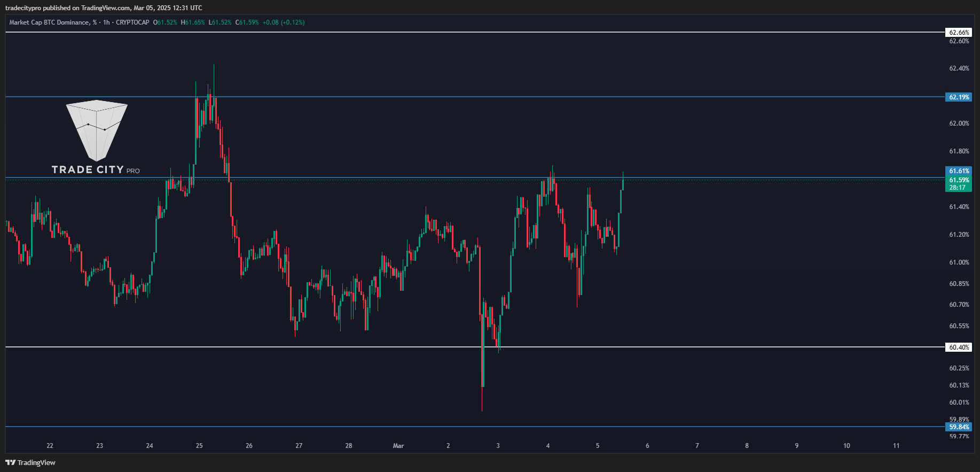Viewport: 980px width, 472px height.
Task: Click the high value H61.65% in legend
Action: pos(193,22)
